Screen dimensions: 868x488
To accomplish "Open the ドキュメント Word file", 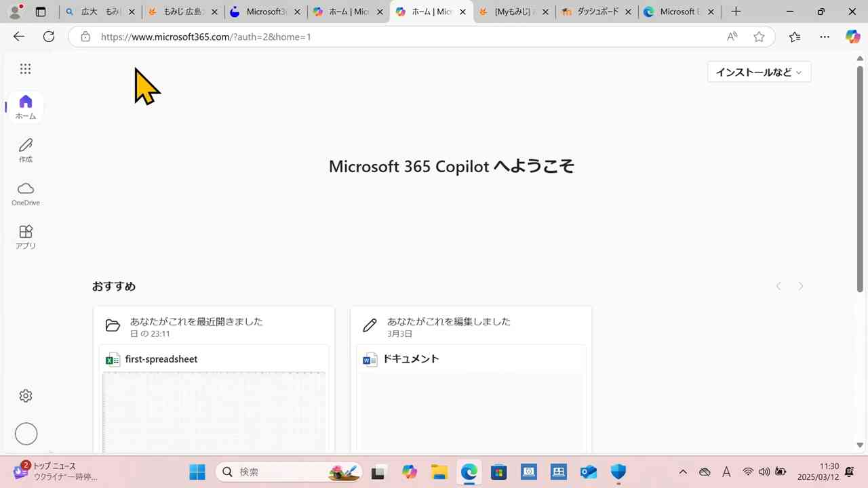I will (x=411, y=359).
